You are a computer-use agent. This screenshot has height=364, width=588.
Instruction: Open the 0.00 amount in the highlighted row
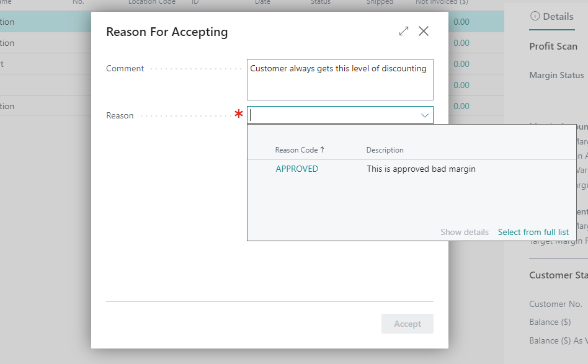(x=461, y=22)
